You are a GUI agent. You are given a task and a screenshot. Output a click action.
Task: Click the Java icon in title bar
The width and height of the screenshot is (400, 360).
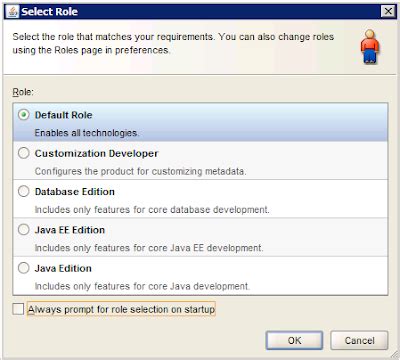coord(13,11)
